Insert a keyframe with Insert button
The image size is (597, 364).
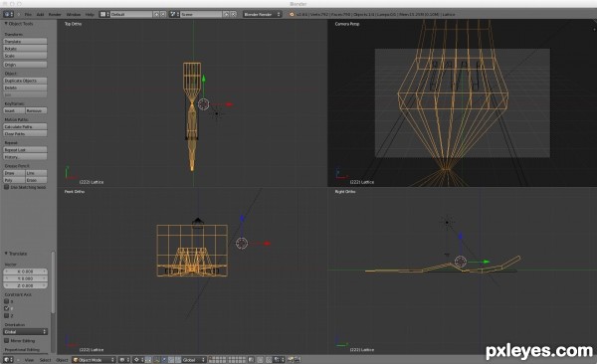click(x=14, y=110)
